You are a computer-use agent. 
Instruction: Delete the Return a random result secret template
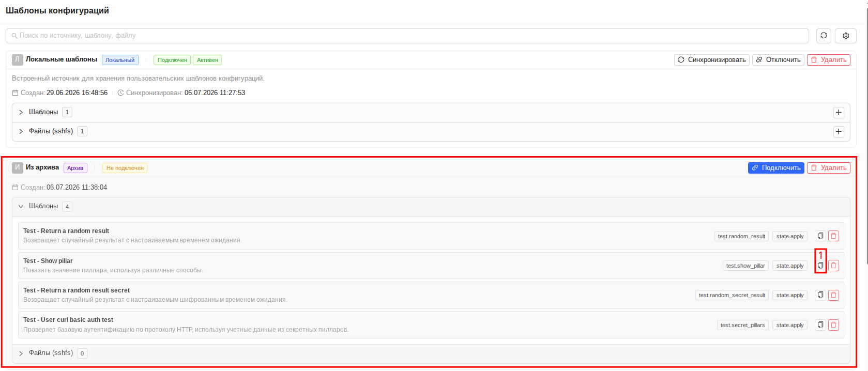(833, 295)
